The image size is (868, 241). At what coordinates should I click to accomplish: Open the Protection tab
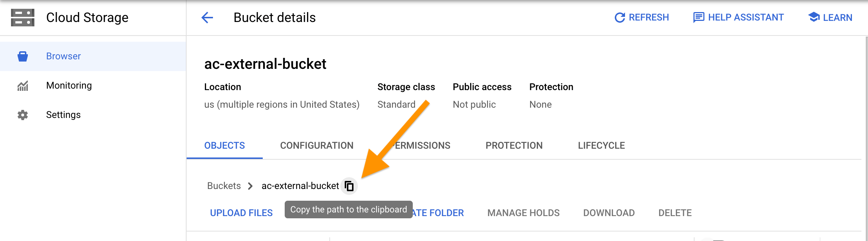click(514, 145)
